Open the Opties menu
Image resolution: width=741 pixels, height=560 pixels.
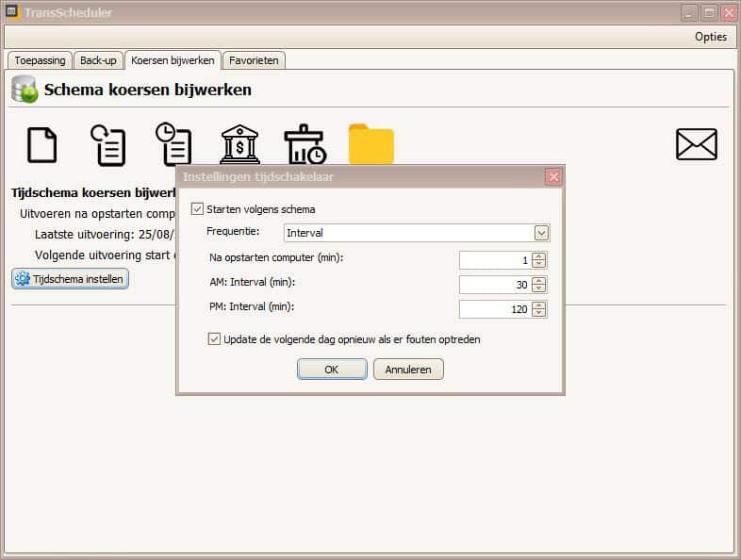[710, 37]
